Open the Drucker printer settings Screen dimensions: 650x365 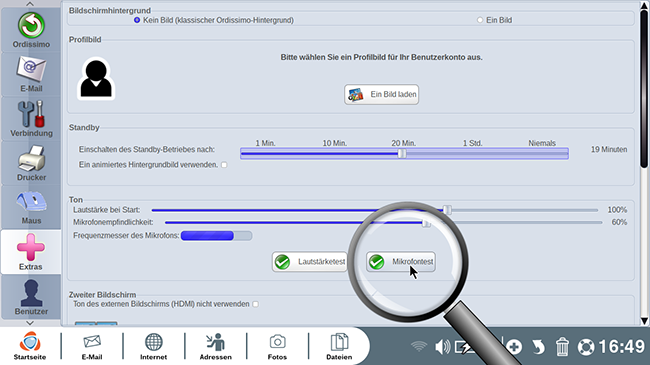31,163
